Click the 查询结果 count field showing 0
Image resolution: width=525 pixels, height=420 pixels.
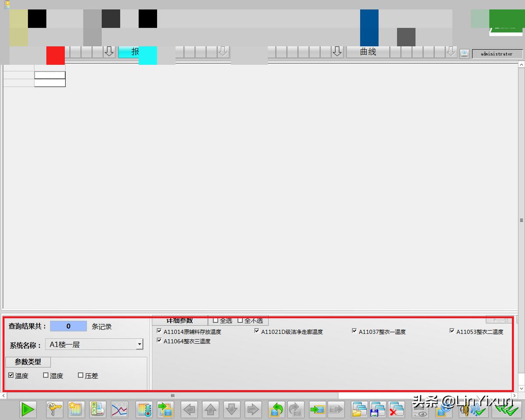[x=68, y=326]
